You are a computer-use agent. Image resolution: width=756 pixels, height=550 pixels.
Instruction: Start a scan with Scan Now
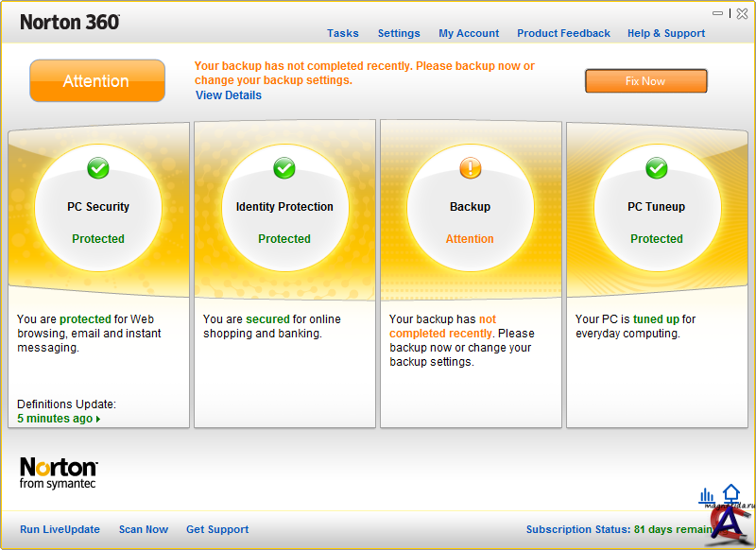click(x=144, y=529)
